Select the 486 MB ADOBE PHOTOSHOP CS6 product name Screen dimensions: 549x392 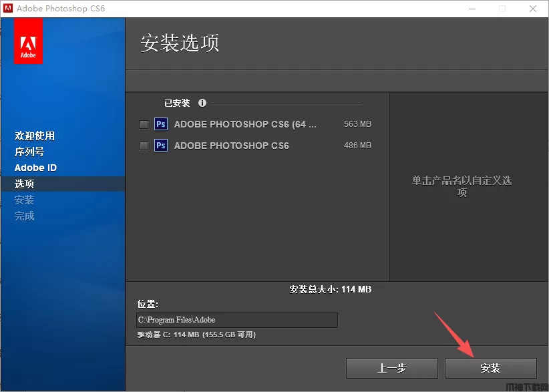tap(231, 146)
